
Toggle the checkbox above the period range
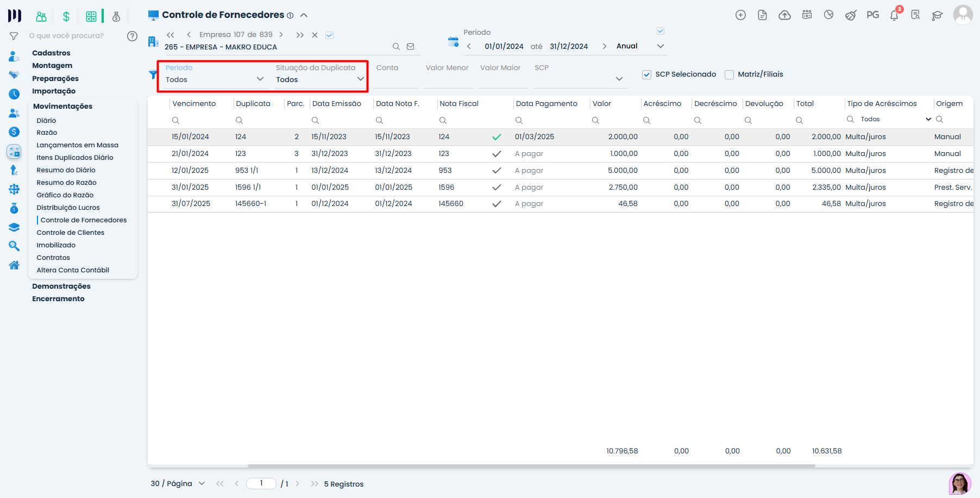point(661,31)
